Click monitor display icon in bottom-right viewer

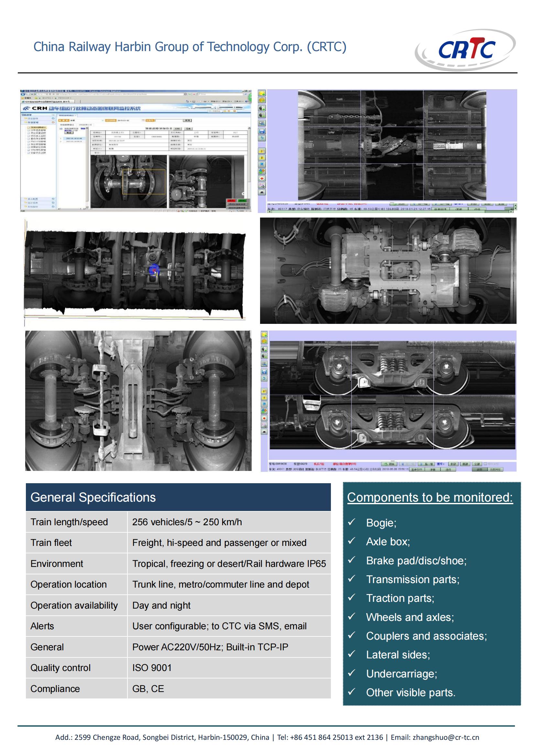(264, 364)
